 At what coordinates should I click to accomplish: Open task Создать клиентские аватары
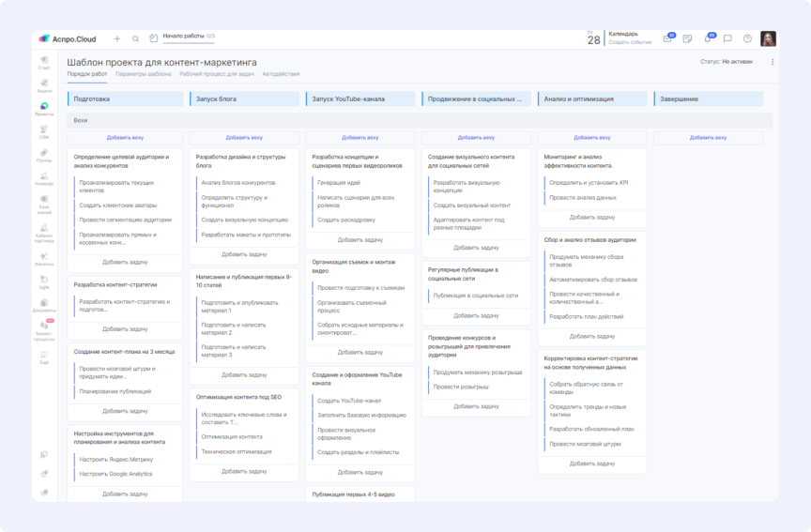tap(118, 205)
